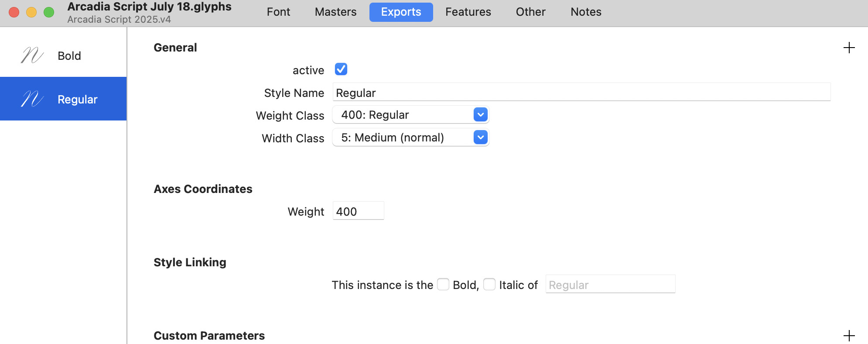This screenshot has height=344, width=868.
Task: Toggle the active checkbox off
Action: (x=341, y=69)
